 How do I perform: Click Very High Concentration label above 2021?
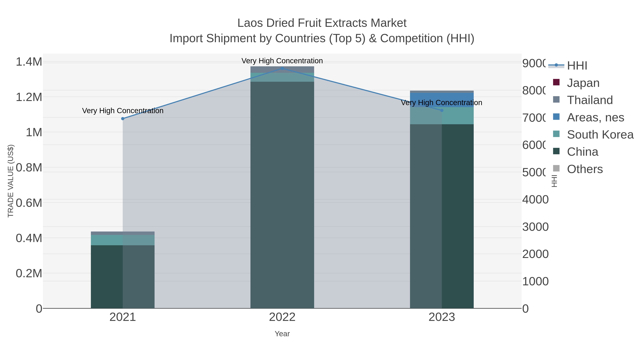[123, 111]
